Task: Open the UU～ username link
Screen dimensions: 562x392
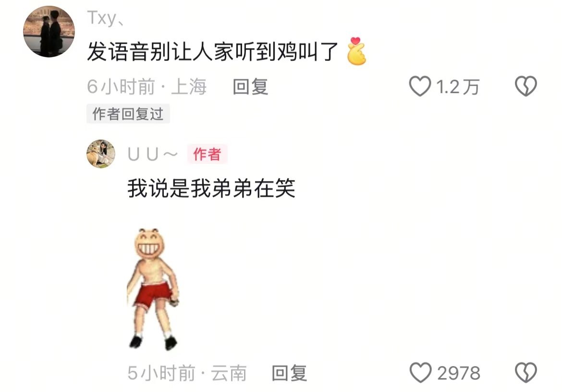Action: point(152,154)
